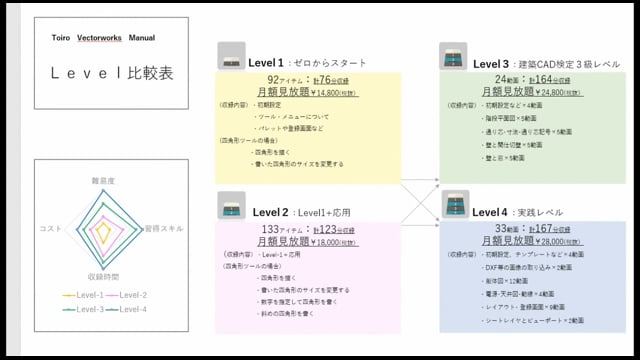640x360 pixels.
Task: Click the '習得スキル' radar axis label
Action: coord(164,229)
